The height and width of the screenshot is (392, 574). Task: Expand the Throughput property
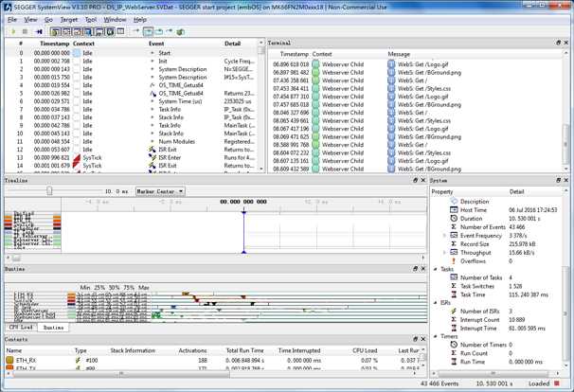[445, 253]
